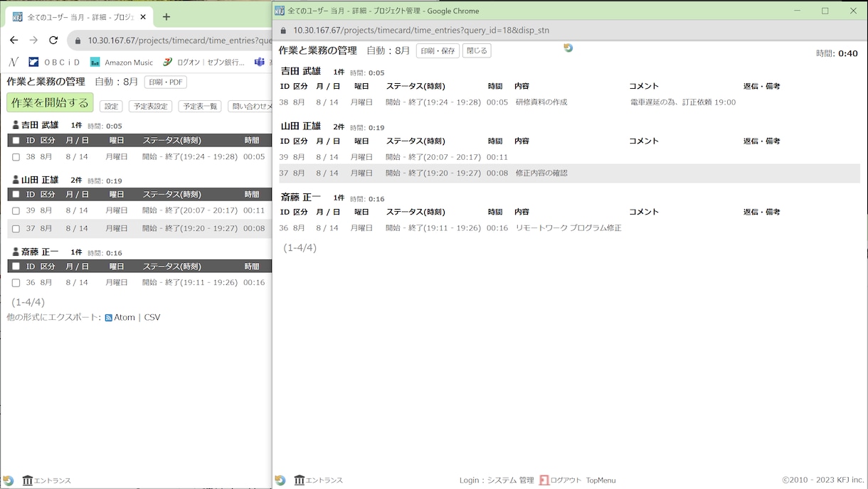
Task: Click 山田 正雄 name heading in popup
Action: click(x=301, y=126)
